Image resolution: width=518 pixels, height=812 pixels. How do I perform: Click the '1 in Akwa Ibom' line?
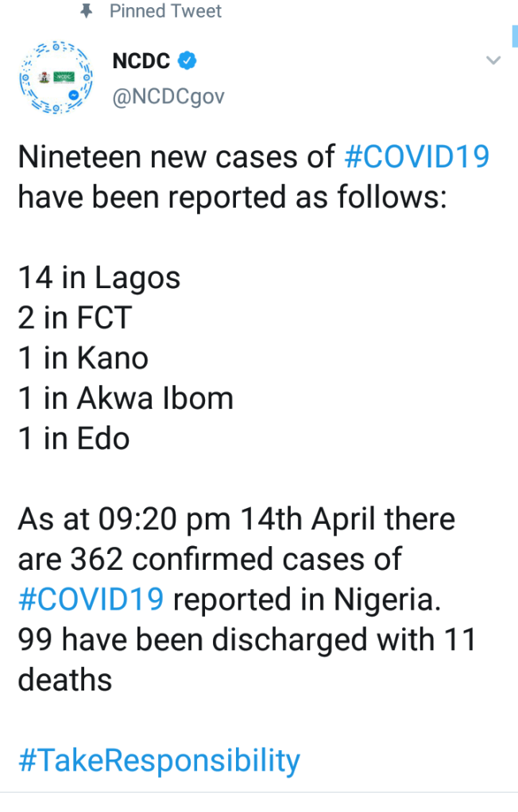click(126, 398)
